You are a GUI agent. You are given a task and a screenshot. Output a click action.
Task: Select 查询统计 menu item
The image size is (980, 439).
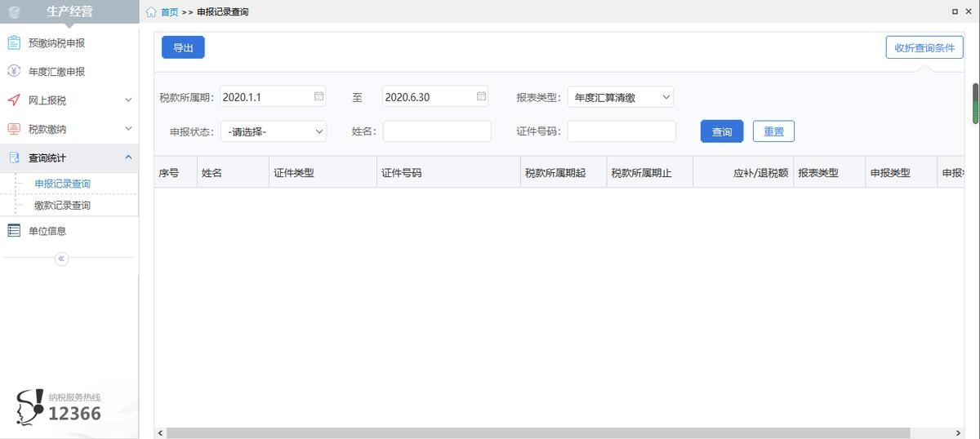pos(69,157)
